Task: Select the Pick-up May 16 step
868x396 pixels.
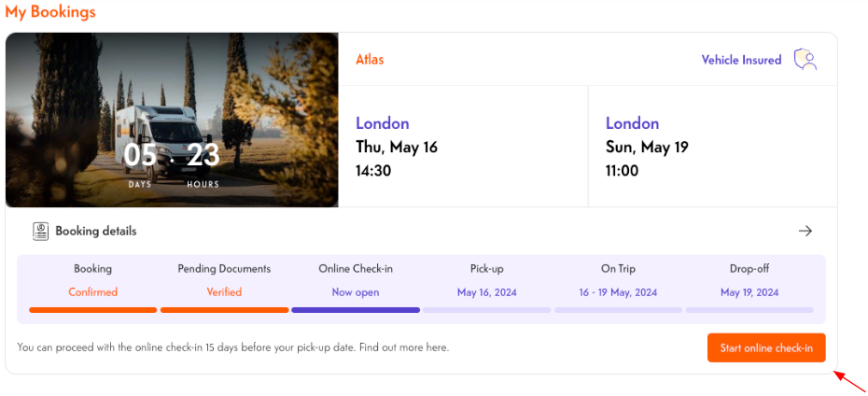Action: [486, 280]
